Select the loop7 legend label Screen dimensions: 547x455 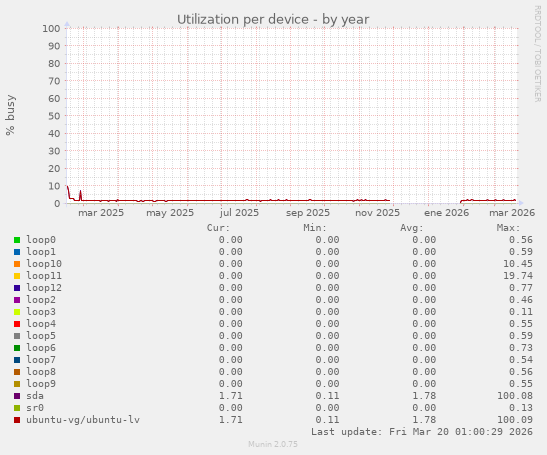coord(41,360)
